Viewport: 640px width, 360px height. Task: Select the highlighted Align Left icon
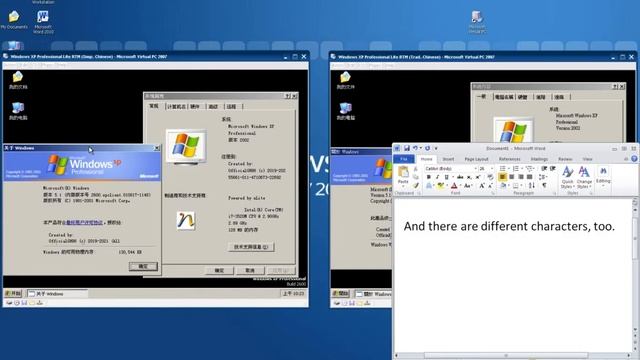pyautogui.click(x=502, y=177)
